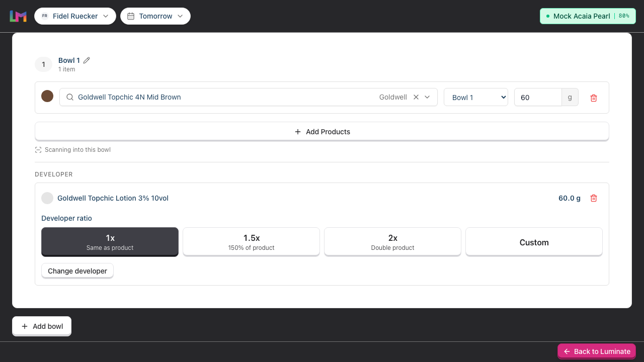The height and width of the screenshot is (362, 644).
Task: Click the 60 gram weight input field
Action: point(538,98)
